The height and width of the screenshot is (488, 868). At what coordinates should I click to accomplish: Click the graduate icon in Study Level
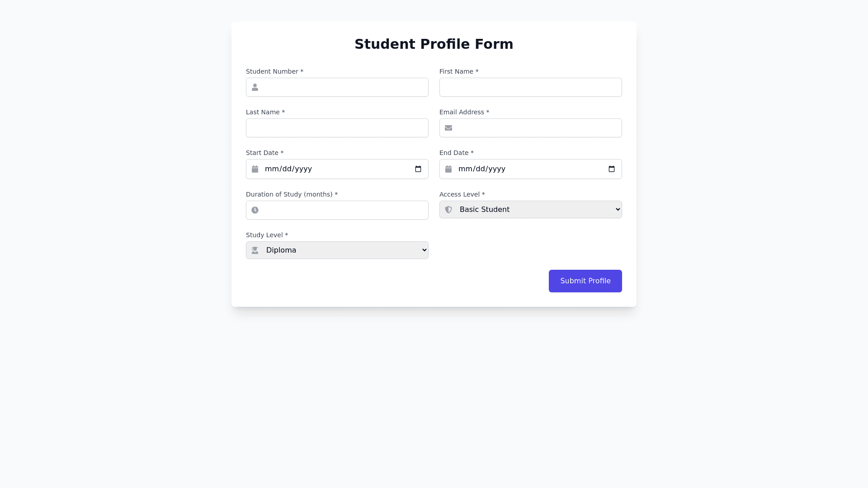coord(255,250)
